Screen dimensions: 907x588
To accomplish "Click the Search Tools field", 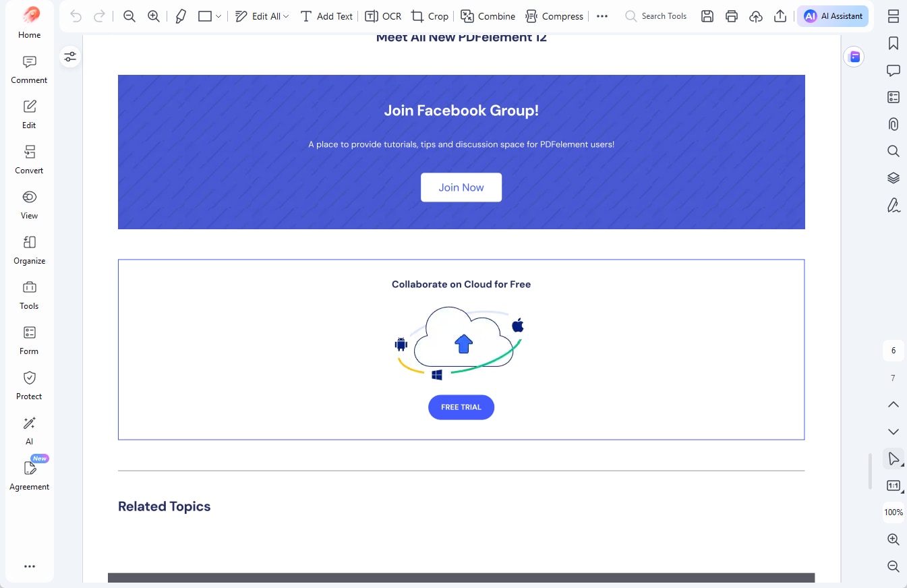I will click(656, 16).
